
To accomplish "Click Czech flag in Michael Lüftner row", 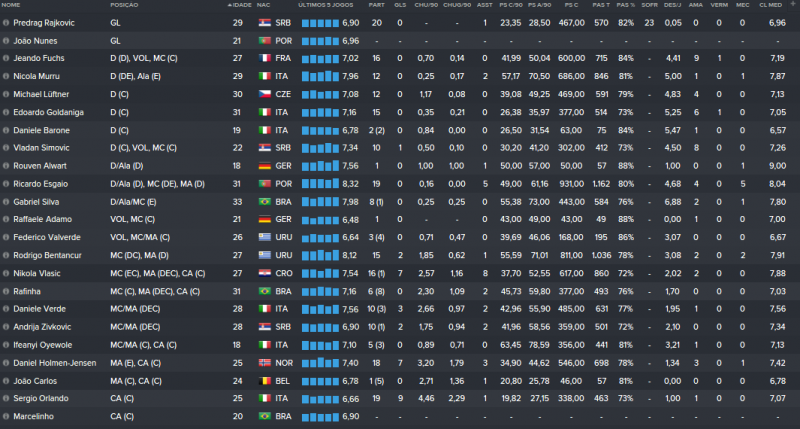I will point(264,94).
